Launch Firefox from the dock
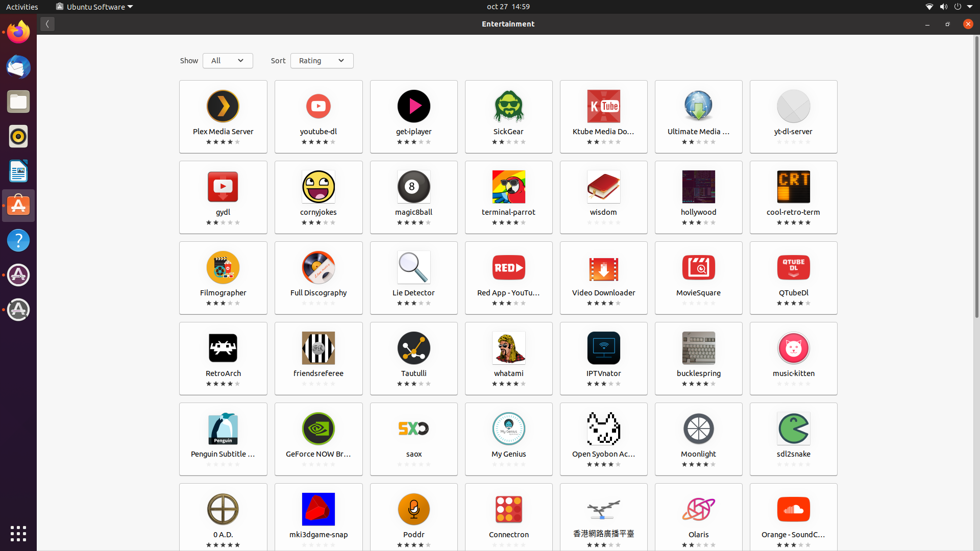Image resolution: width=980 pixels, height=551 pixels. (18, 32)
